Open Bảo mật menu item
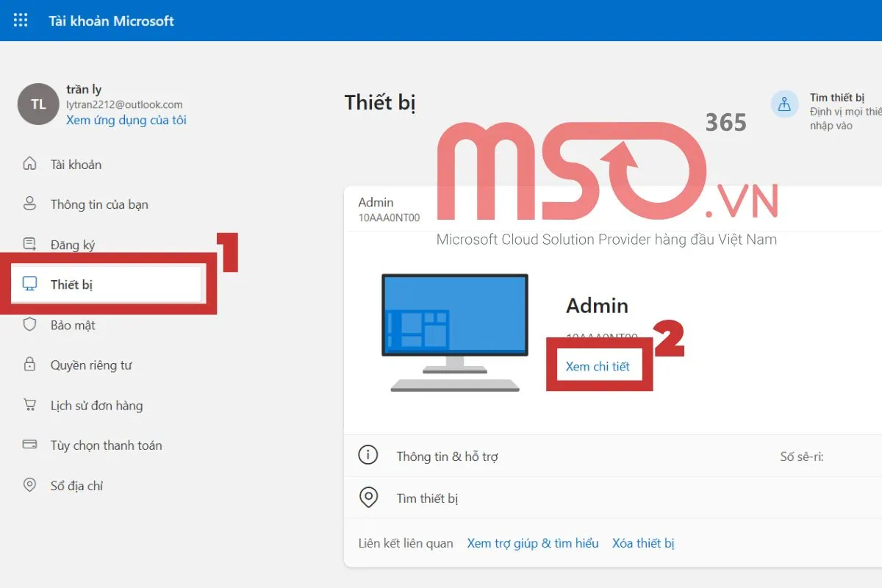The height and width of the screenshot is (588, 882). [x=73, y=325]
